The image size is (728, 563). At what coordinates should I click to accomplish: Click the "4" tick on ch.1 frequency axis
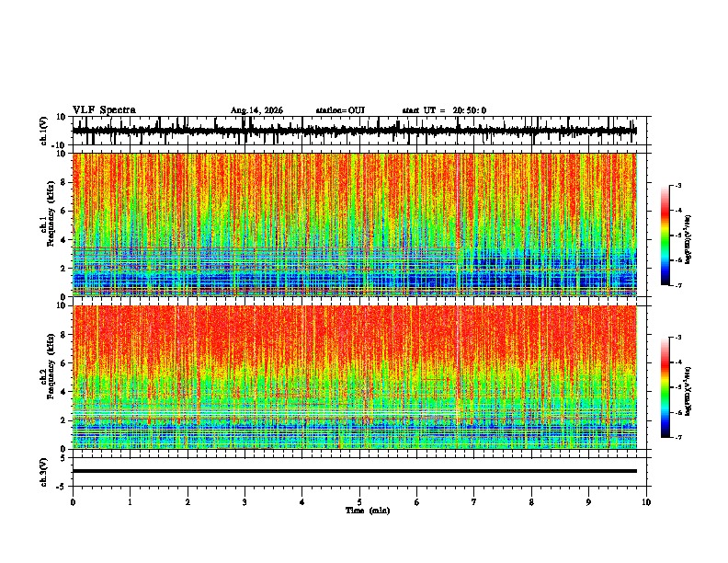(x=63, y=240)
